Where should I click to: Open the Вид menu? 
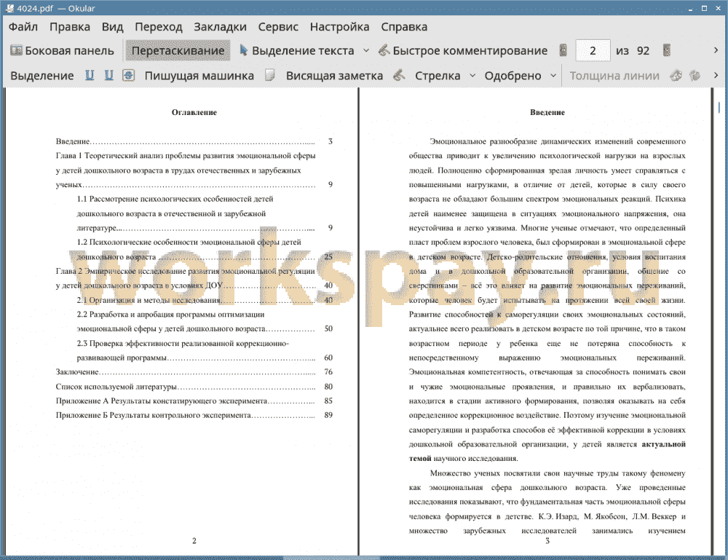pyautogui.click(x=112, y=27)
